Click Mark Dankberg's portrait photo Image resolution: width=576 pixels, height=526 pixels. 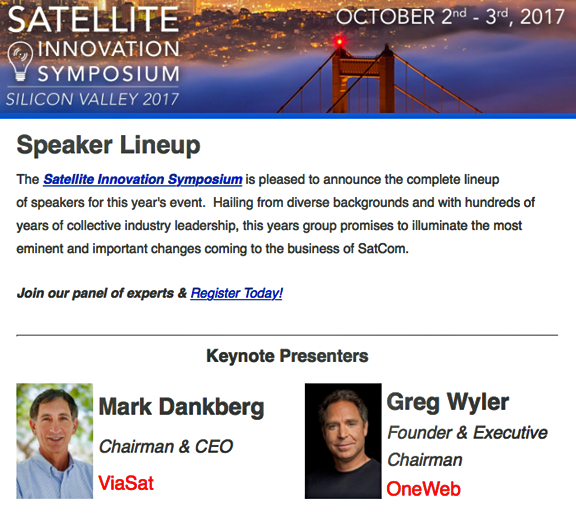click(x=54, y=441)
